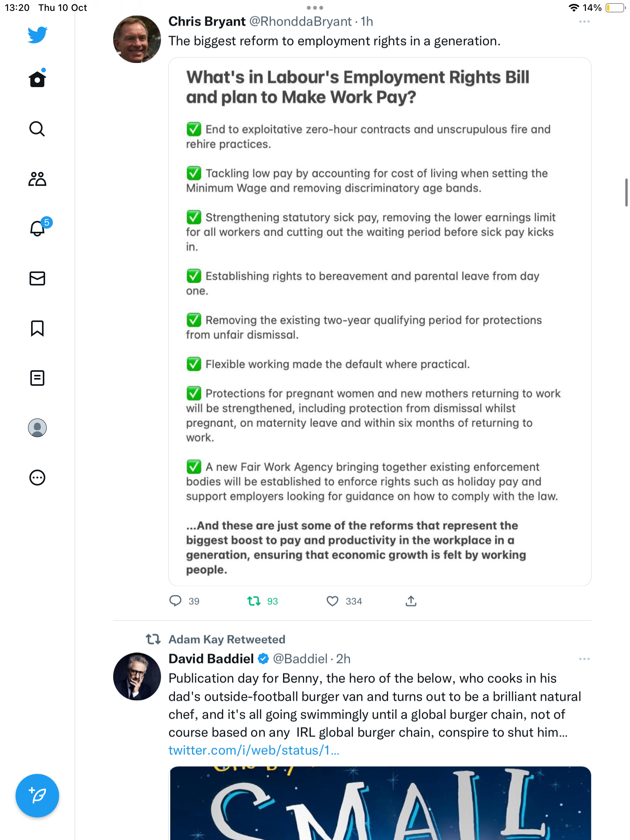Open the Employment Rights Bill image
Image resolution: width=630 pixels, height=840 pixels.
[380, 322]
